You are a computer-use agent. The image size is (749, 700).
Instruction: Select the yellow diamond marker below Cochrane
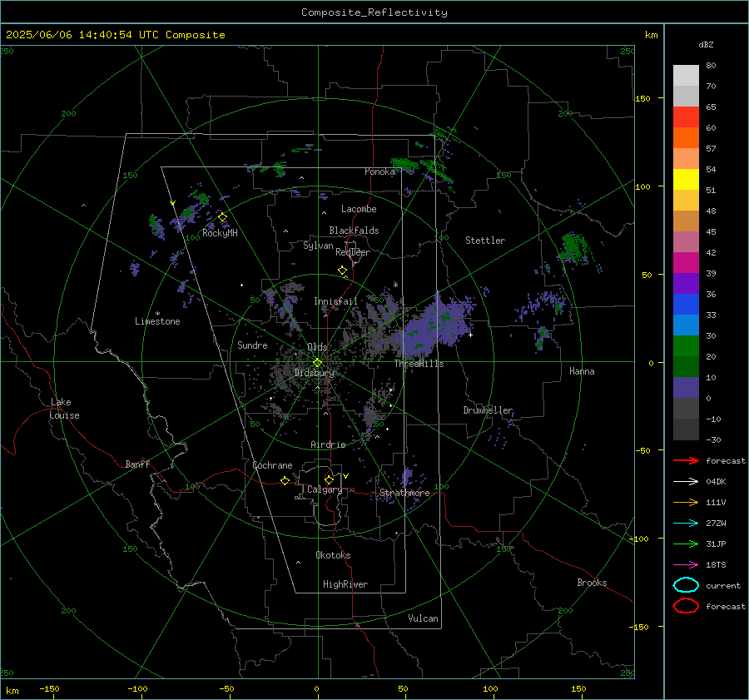285,480
